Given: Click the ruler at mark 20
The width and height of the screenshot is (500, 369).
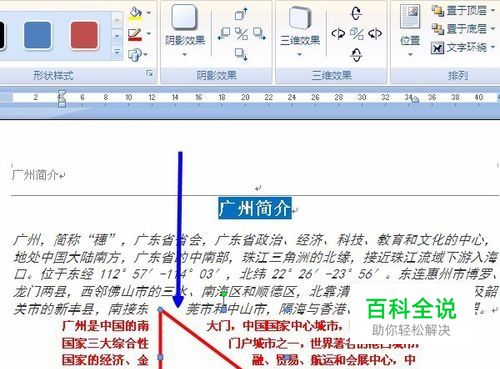Looking at the screenshot, I should [245, 97].
